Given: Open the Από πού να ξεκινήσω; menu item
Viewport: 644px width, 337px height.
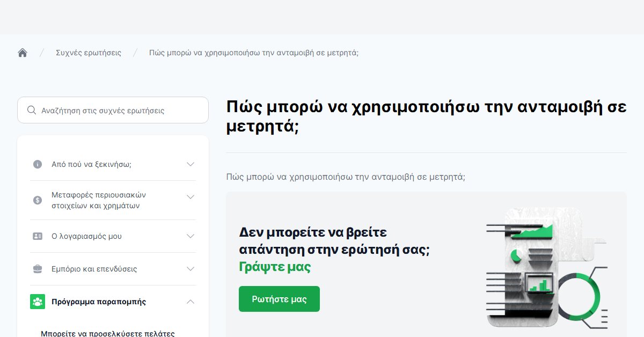Looking at the screenshot, I should tap(91, 164).
